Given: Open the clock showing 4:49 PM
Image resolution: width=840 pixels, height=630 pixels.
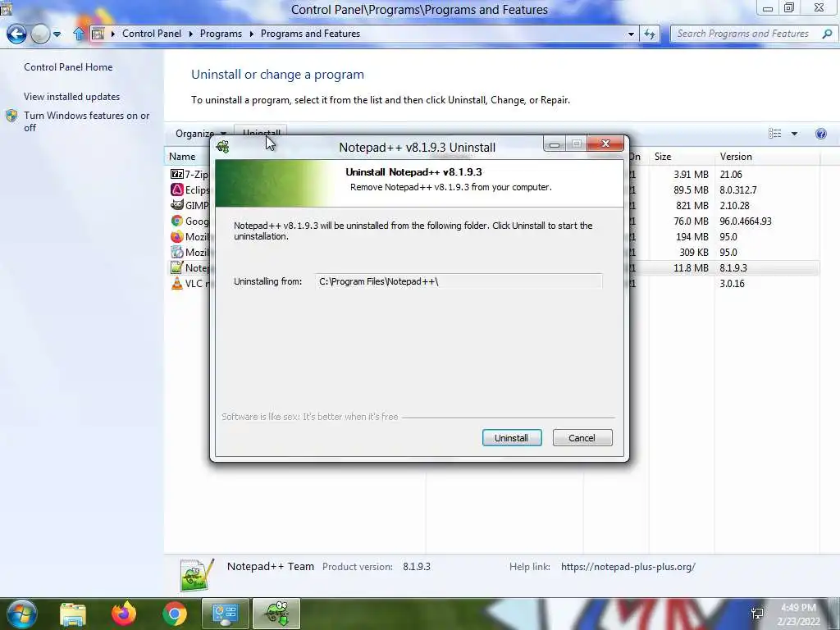Looking at the screenshot, I should 798,614.
